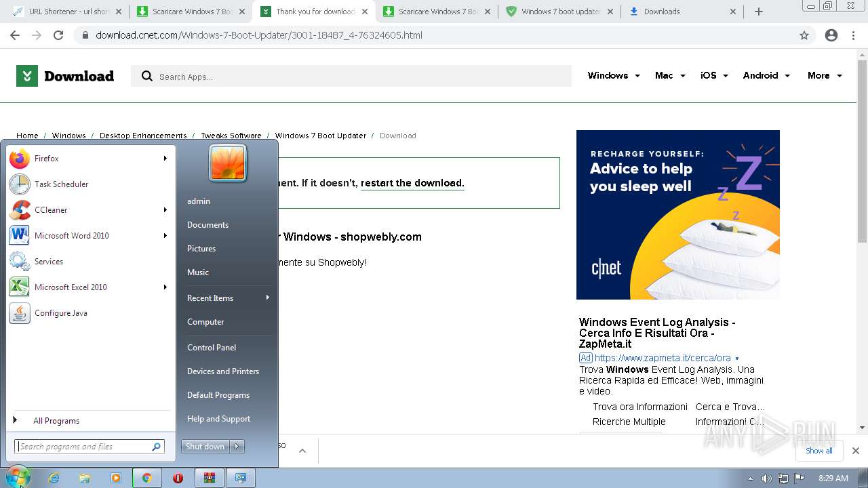Image resolution: width=868 pixels, height=488 pixels.
Task: Switch to URL Shortener tab
Action: pyautogui.click(x=67, y=12)
